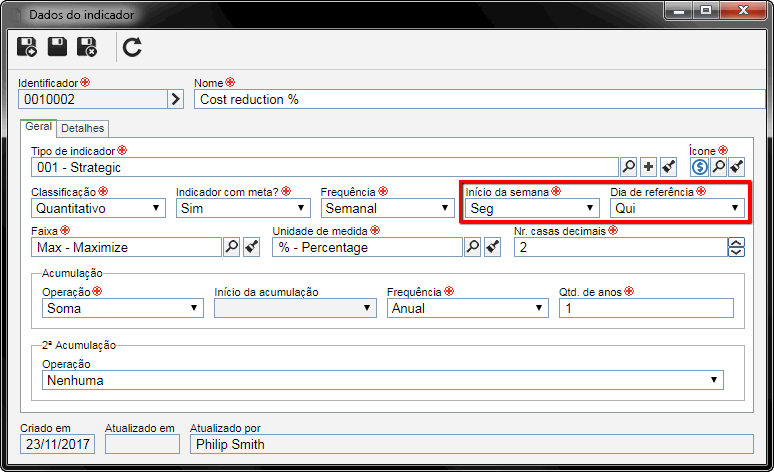Click the arrow button beside Identificador field
The image size is (774, 472).
click(x=176, y=99)
